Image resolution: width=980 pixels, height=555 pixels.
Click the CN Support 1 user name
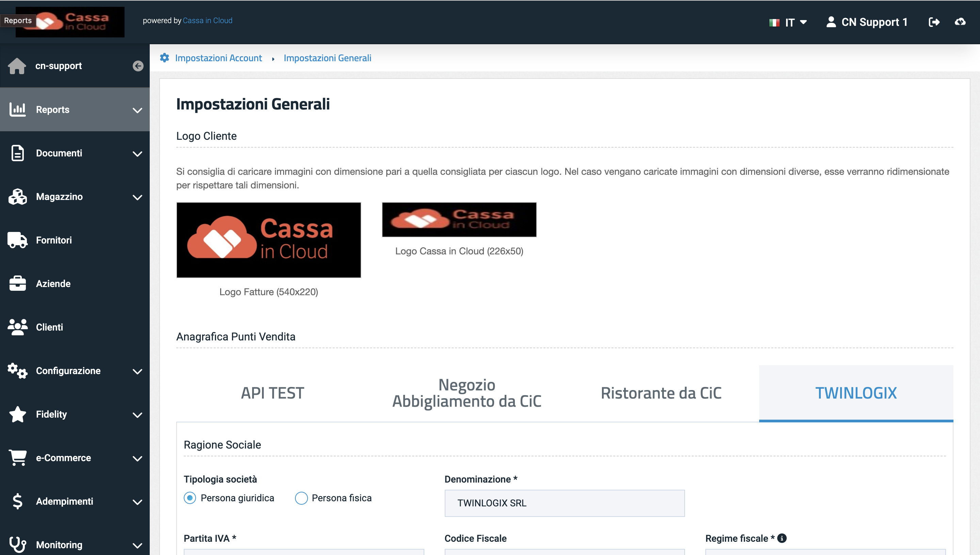click(875, 22)
